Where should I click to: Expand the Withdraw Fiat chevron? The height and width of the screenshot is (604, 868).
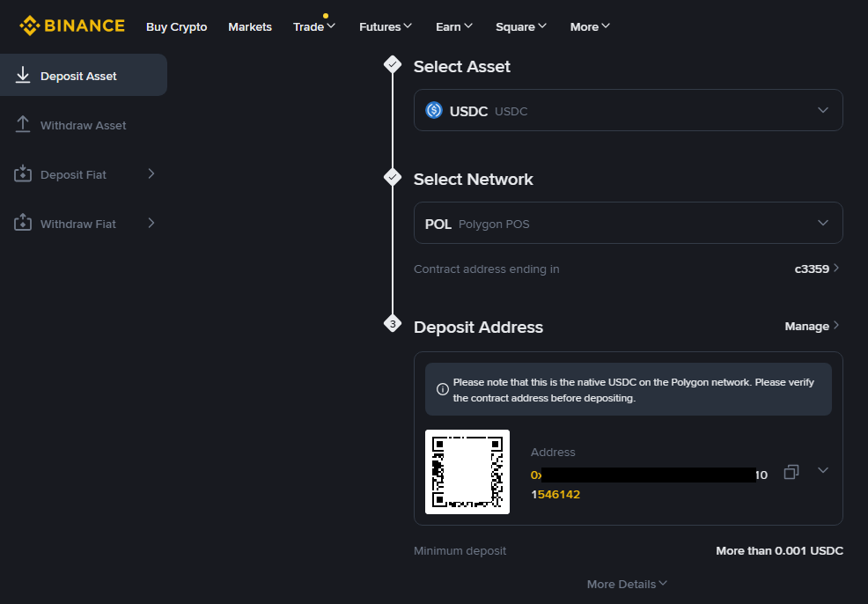point(151,223)
